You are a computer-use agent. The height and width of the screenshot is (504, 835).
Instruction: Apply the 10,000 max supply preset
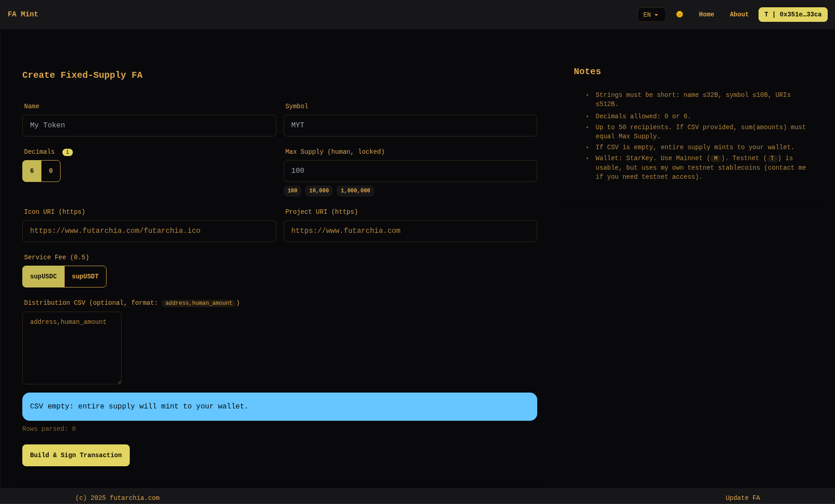click(319, 191)
